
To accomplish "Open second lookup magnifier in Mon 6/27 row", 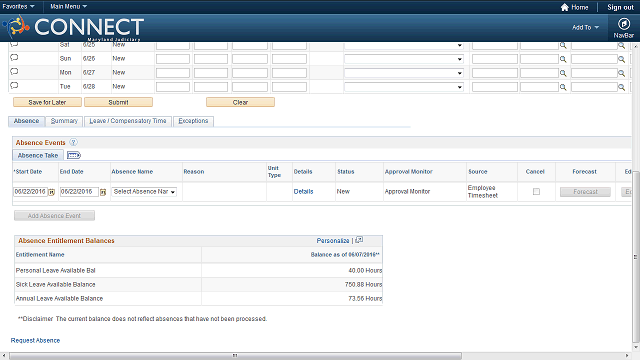I will point(621,73).
